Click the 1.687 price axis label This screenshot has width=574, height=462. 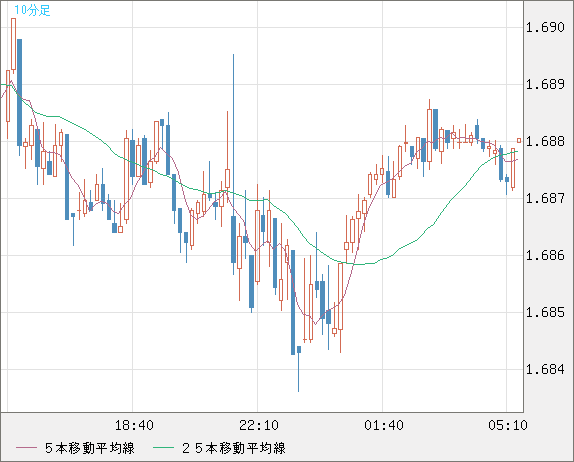pos(545,198)
